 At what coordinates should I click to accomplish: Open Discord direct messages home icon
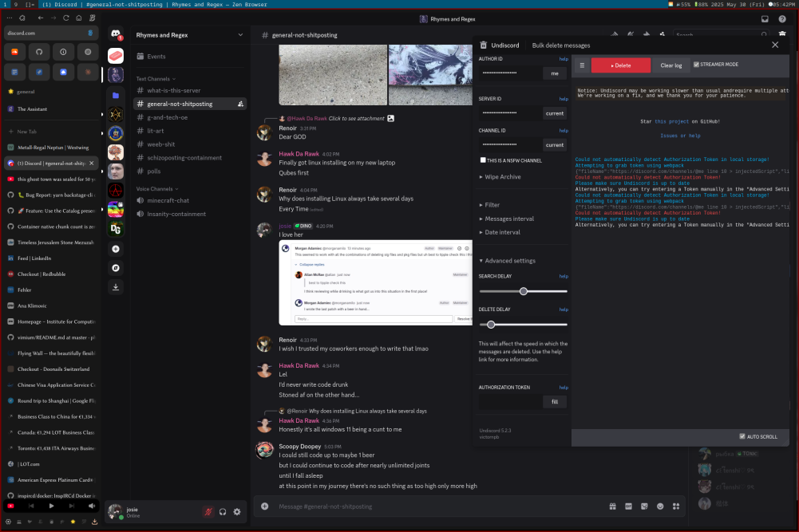pos(116,34)
